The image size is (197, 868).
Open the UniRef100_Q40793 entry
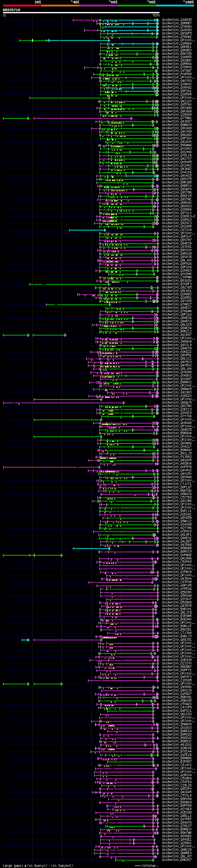177,81
